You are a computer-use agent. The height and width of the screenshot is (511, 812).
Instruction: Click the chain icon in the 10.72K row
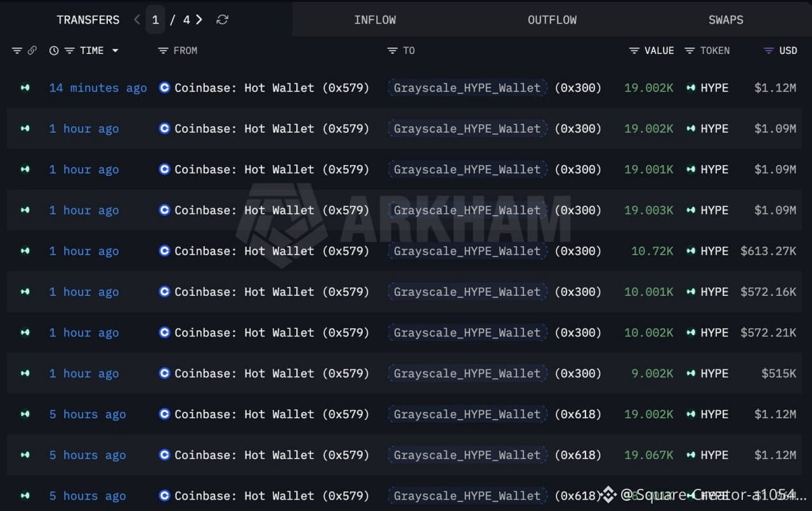25,251
